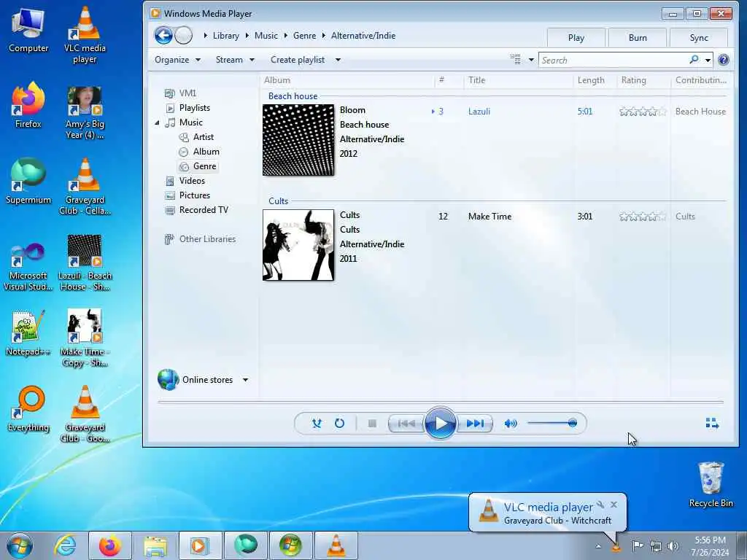
Task: Adjust the volume slider handle
Action: 572,423
